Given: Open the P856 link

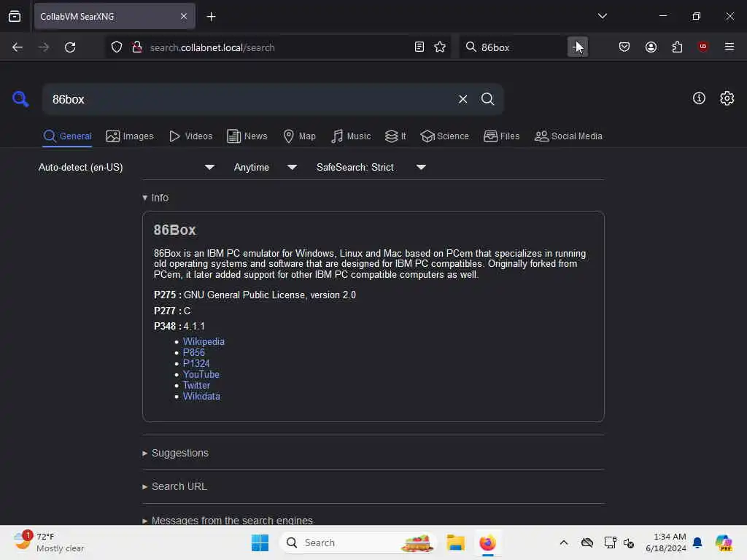Looking at the screenshot, I should [x=194, y=352].
